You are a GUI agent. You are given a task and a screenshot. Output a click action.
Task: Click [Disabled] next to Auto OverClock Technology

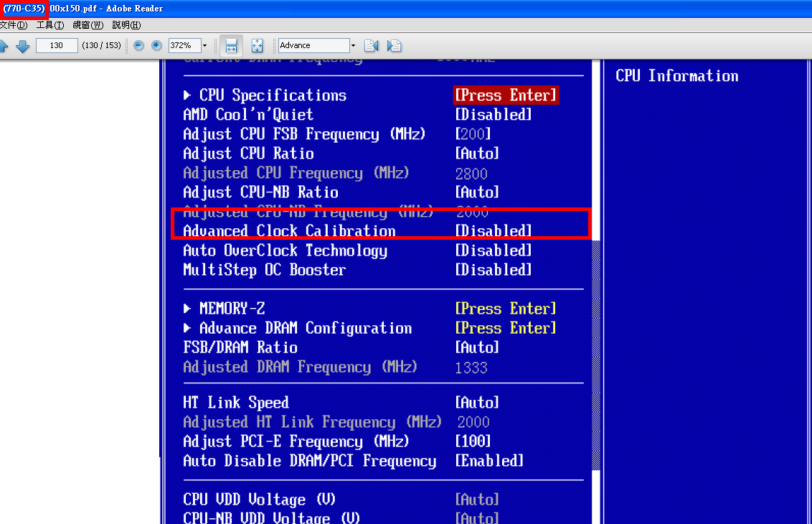[493, 251]
